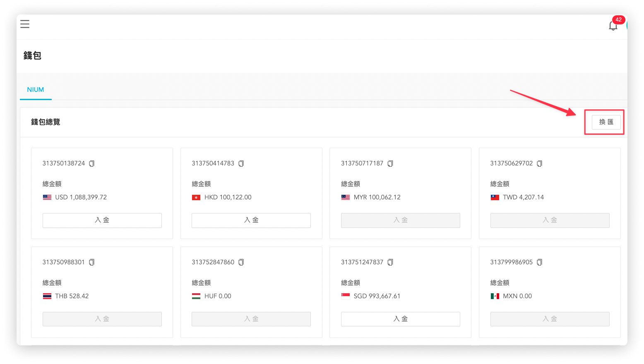This screenshot has height=364, width=644.
Task: Click account number 313750414783
Action: coord(213,163)
